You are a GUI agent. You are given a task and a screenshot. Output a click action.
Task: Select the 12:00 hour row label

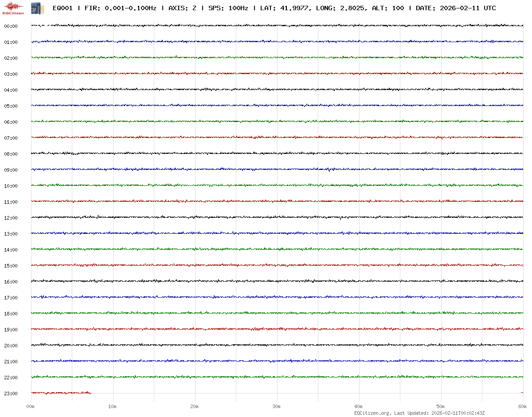pos(11,218)
